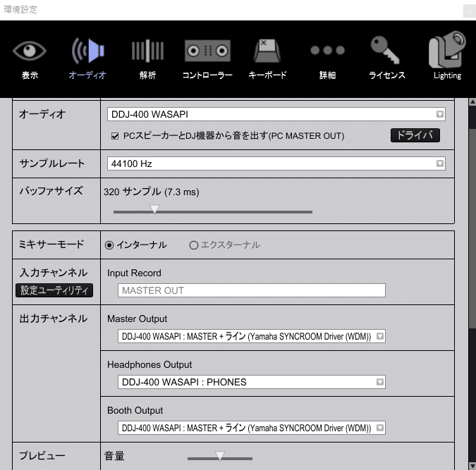The height and width of the screenshot is (470, 476).
Task: Click the Input Record label
Action: [x=134, y=273]
